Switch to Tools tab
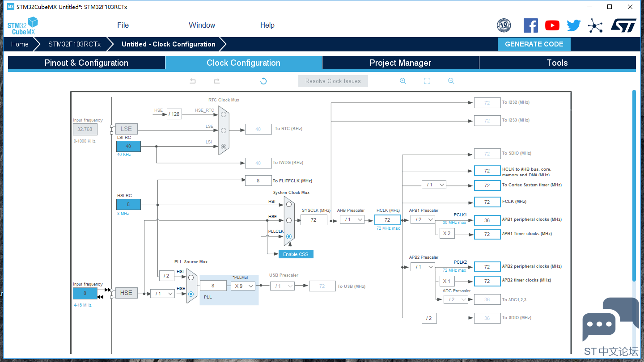644x362 pixels. [557, 63]
